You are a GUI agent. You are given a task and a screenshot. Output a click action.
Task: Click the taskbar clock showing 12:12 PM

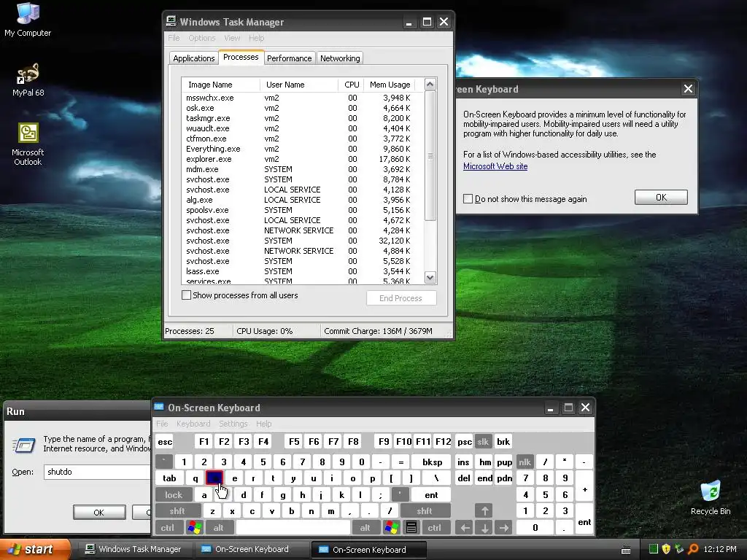(720, 549)
